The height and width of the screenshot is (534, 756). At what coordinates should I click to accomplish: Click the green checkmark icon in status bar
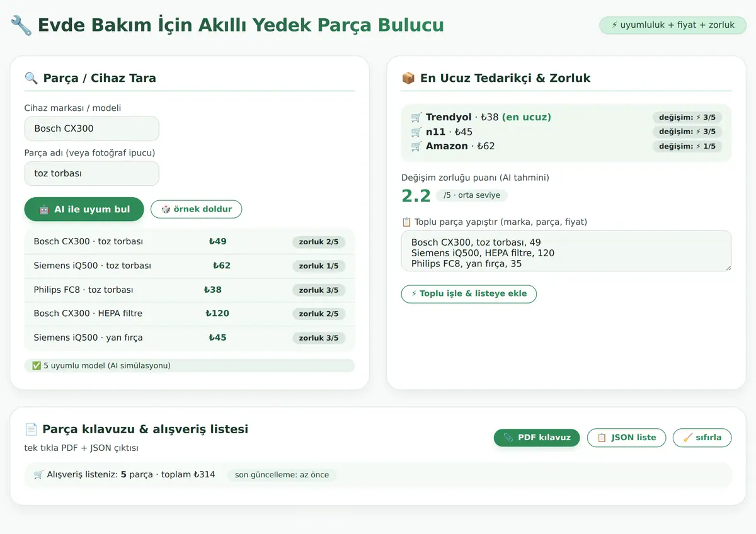click(36, 365)
